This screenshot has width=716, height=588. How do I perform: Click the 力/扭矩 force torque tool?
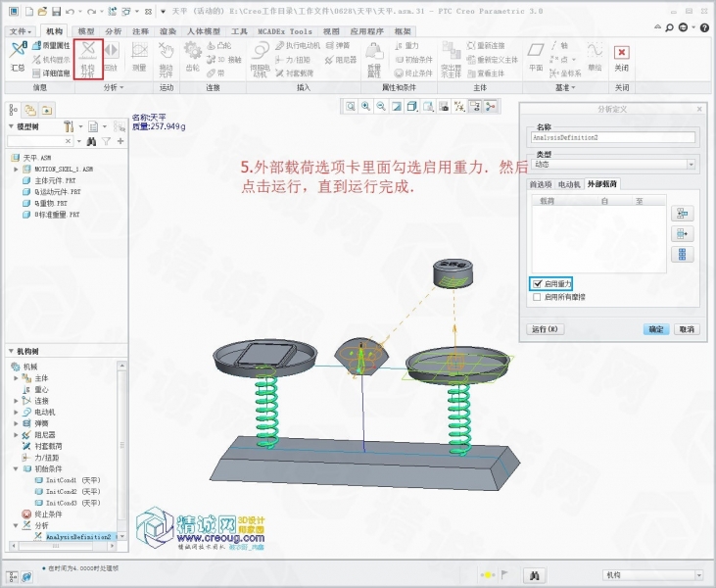(x=293, y=60)
